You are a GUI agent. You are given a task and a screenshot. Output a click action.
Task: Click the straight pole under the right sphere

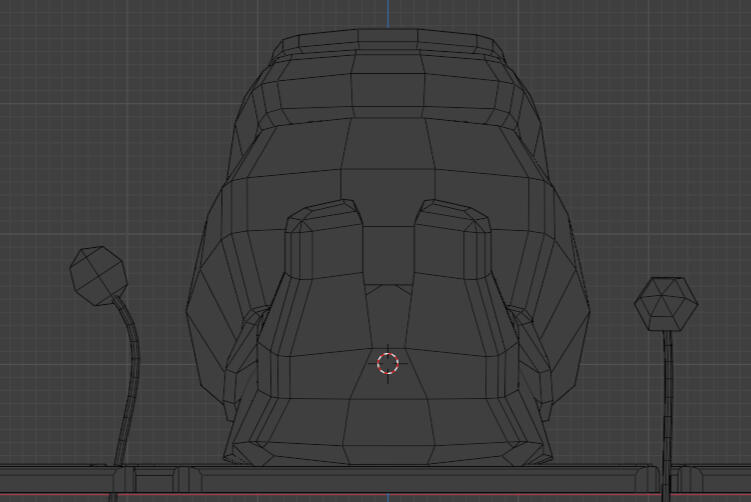pyautogui.click(x=667, y=400)
